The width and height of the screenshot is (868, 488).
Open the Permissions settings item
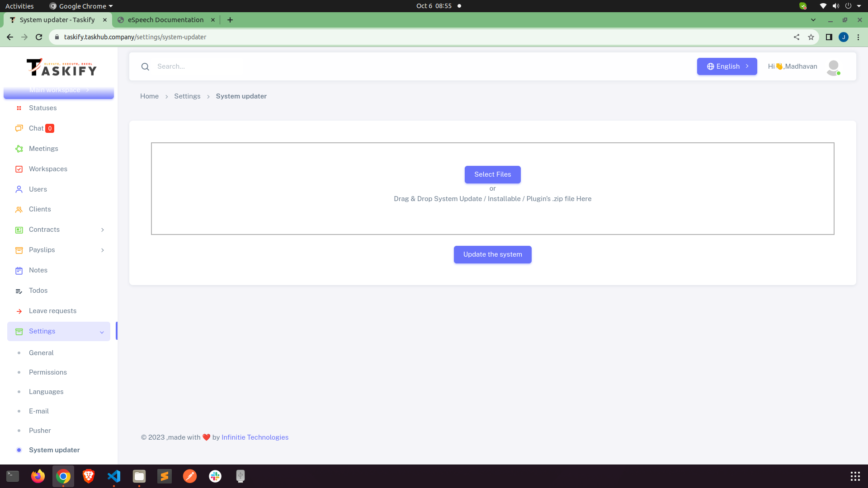pyautogui.click(x=47, y=372)
